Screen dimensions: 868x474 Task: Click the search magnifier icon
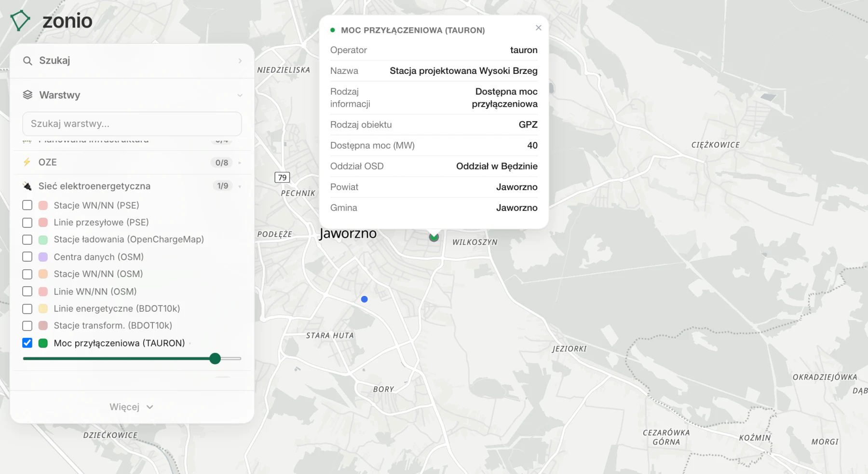27,61
